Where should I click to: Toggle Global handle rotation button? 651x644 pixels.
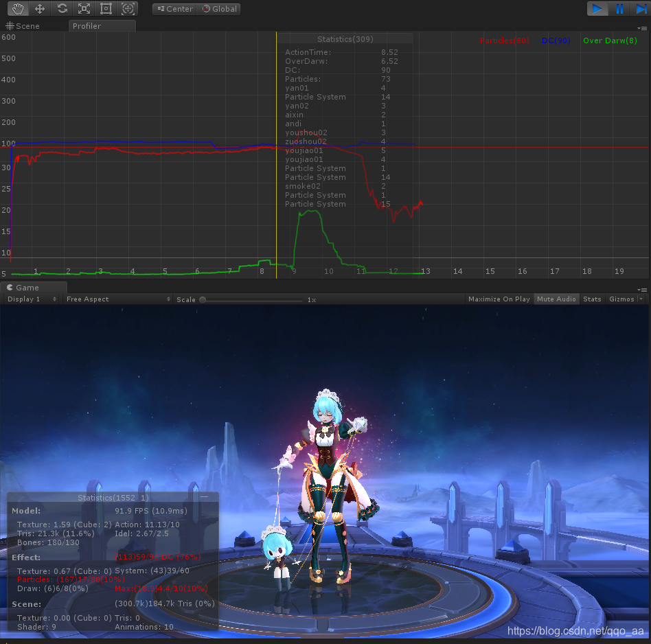(x=219, y=9)
